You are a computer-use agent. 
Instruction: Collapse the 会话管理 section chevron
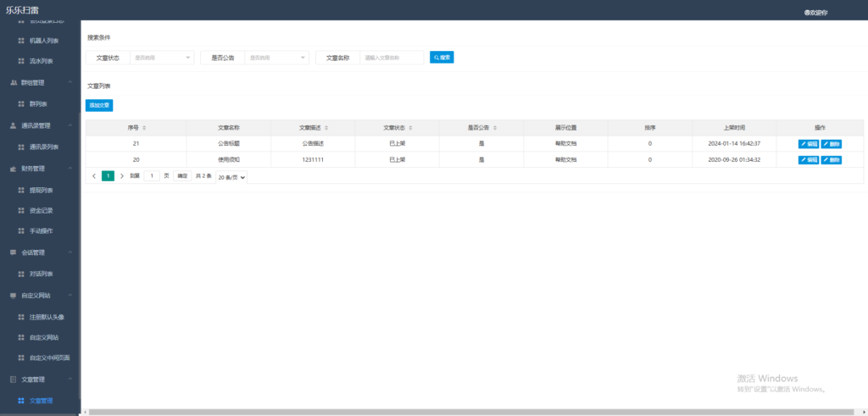(70, 252)
